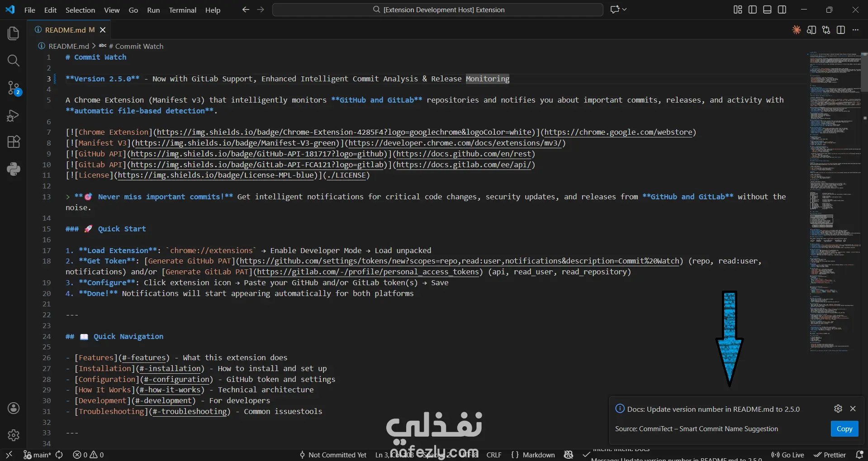868x461 pixels.
Task: Close the commit suggestion notification
Action: [853, 409]
